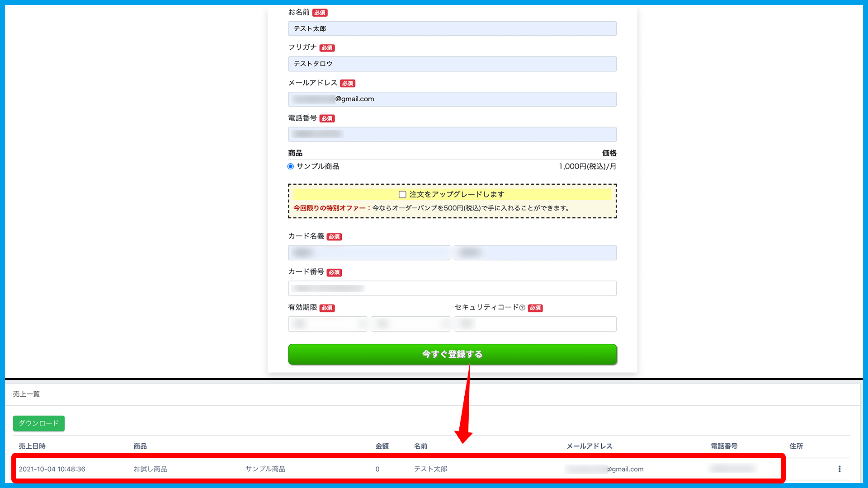Select the サンプル商品 radio button

291,166
